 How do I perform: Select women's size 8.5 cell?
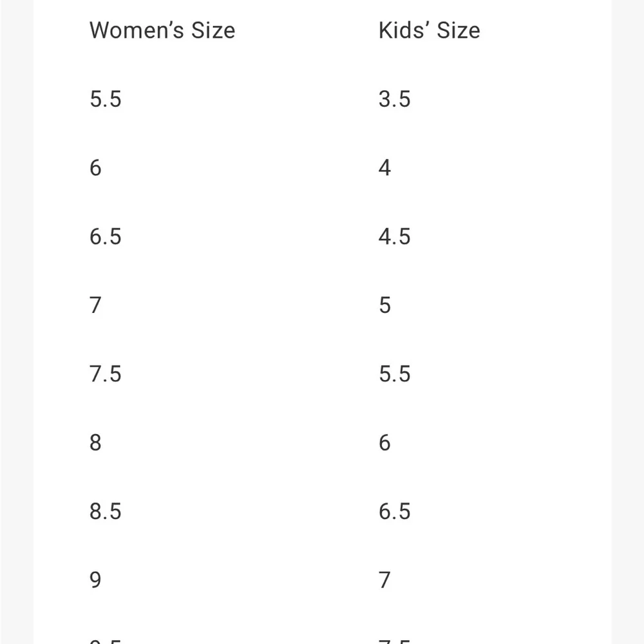pyautogui.click(x=106, y=511)
